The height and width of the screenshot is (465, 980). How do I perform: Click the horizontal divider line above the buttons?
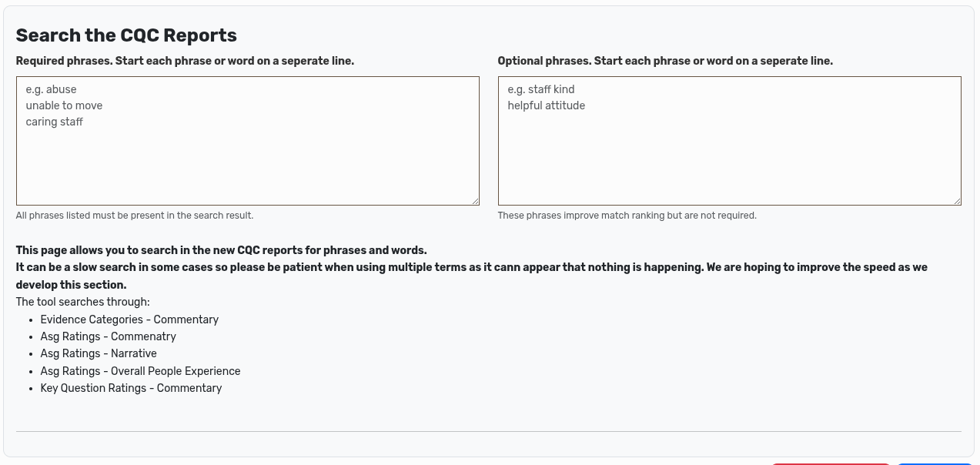[488, 431]
